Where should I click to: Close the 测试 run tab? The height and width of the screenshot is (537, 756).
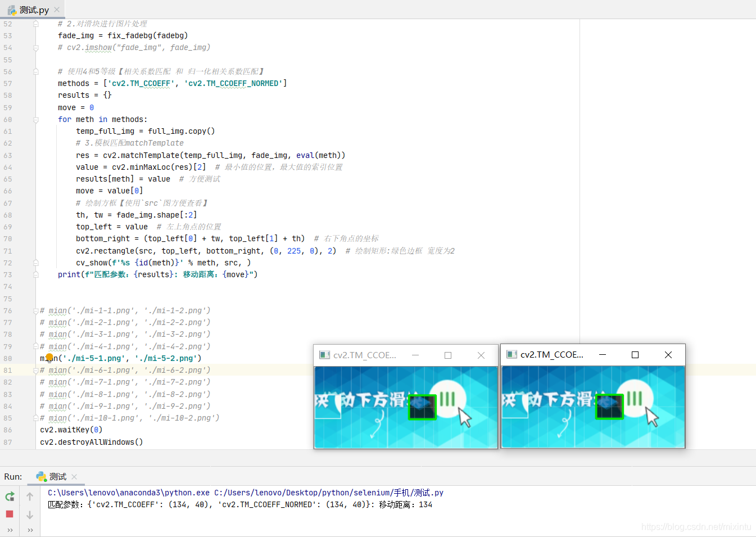pyautogui.click(x=74, y=477)
